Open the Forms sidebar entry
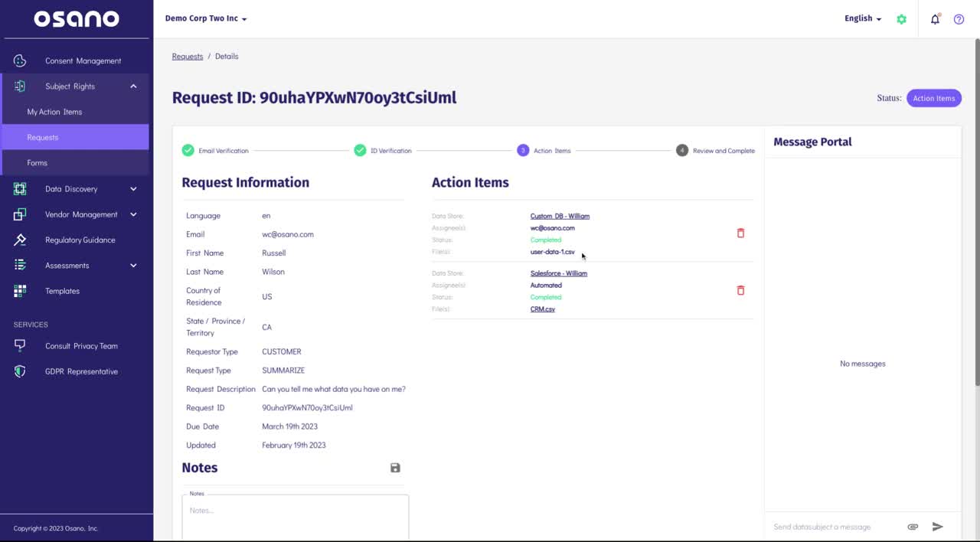 [37, 163]
